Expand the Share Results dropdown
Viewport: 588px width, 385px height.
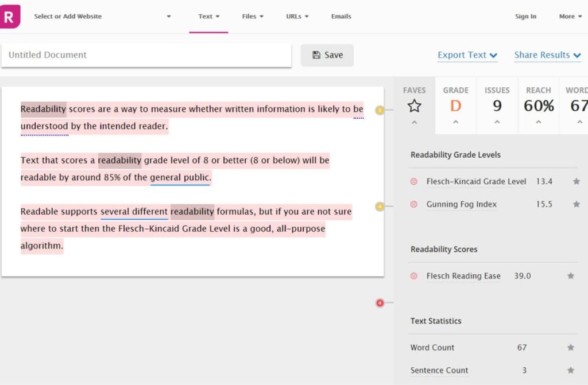click(x=547, y=55)
